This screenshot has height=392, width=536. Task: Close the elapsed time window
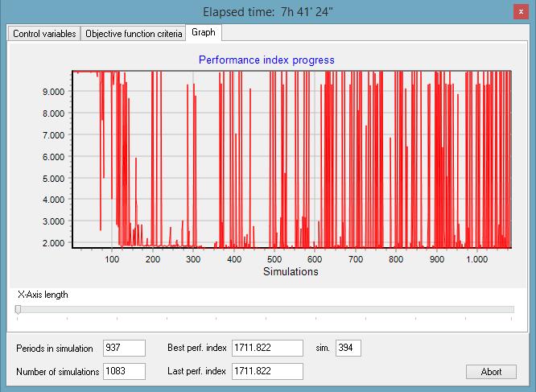coord(521,12)
